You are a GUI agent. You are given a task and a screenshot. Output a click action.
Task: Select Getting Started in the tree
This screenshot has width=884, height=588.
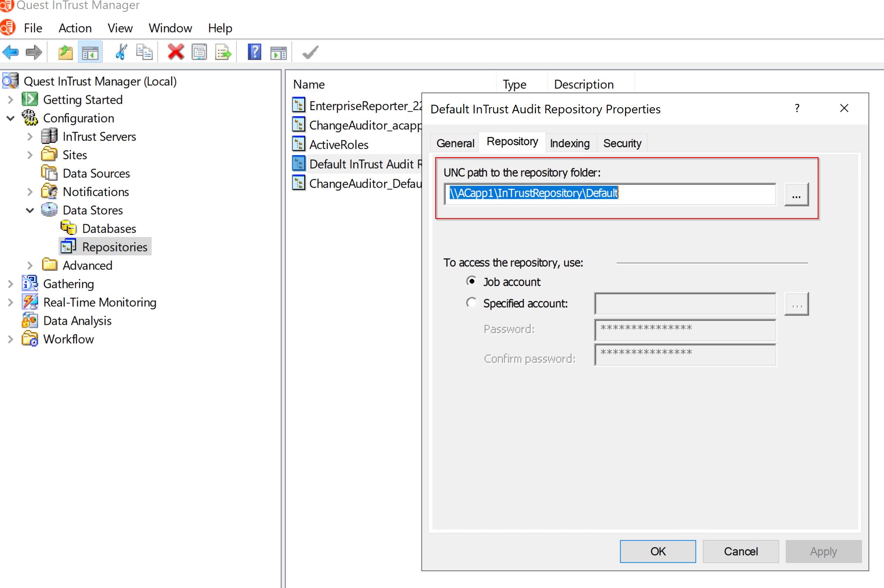tap(83, 99)
